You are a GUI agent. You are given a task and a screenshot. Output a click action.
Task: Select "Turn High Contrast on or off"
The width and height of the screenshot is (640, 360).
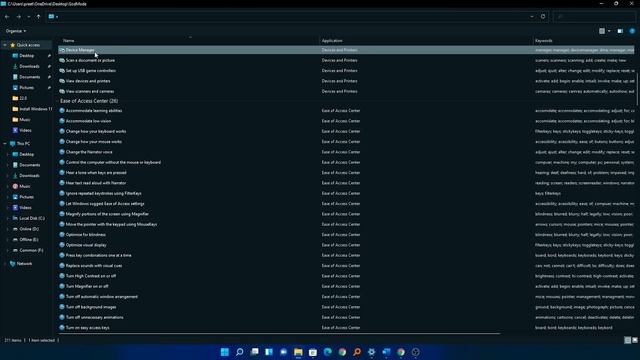tap(91, 276)
